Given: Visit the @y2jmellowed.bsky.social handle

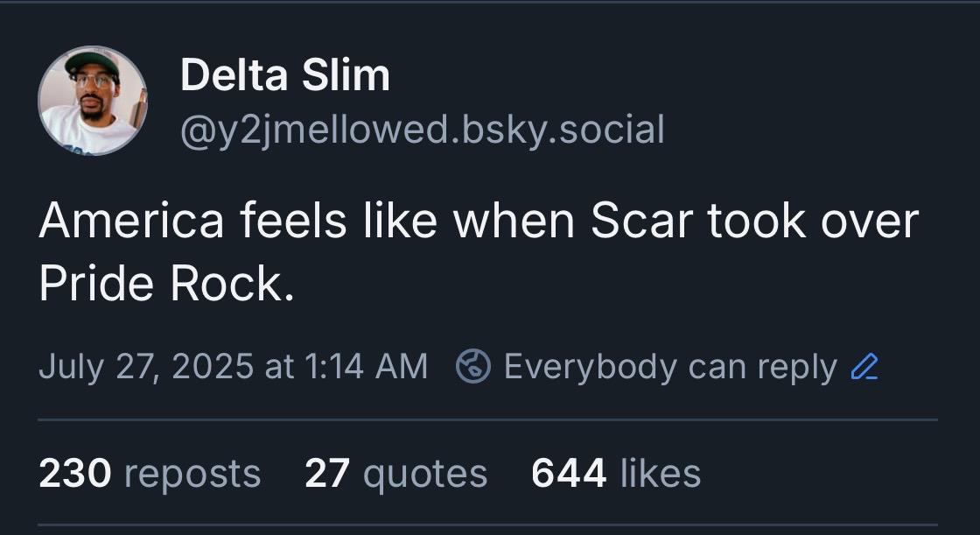Looking at the screenshot, I should coord(423,130).
